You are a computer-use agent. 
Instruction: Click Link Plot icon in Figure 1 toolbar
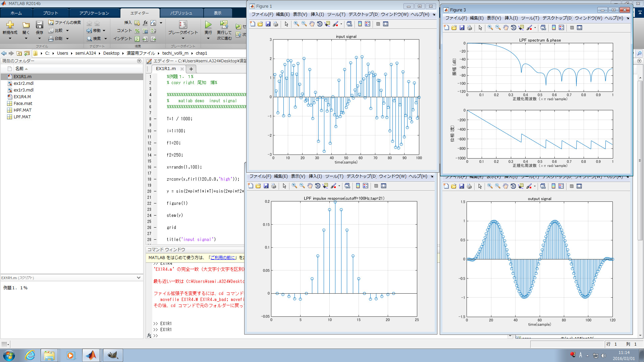(349, 24)
